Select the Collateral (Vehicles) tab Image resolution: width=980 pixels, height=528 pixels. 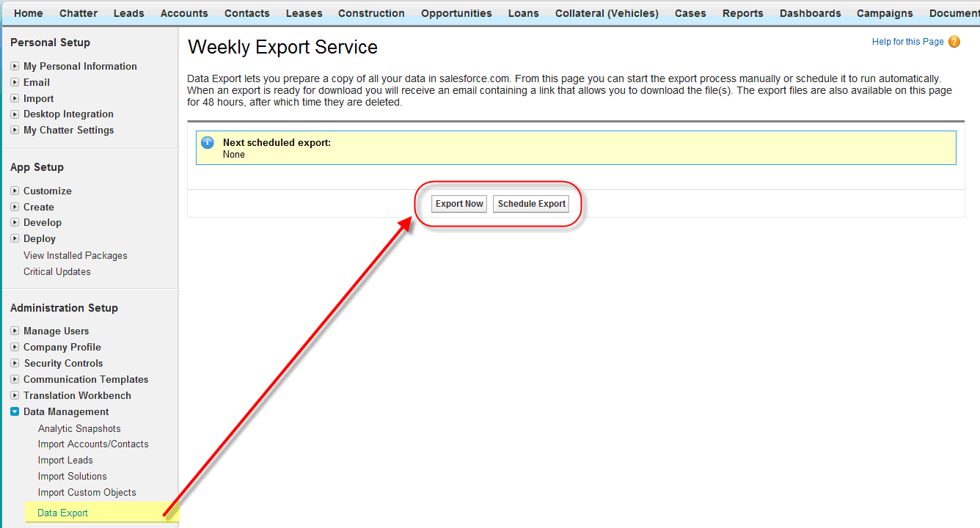click(606, 12)
